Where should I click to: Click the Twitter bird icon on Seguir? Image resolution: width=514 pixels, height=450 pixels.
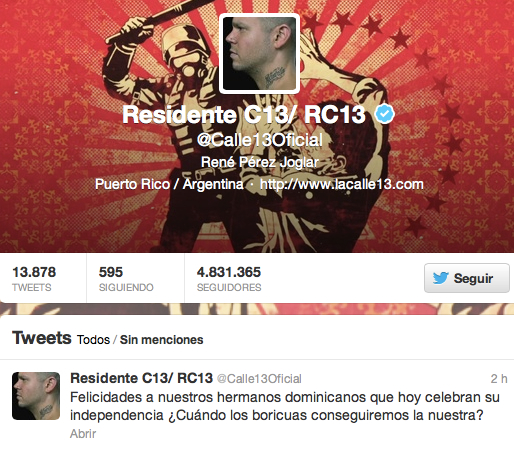point(441,278)
